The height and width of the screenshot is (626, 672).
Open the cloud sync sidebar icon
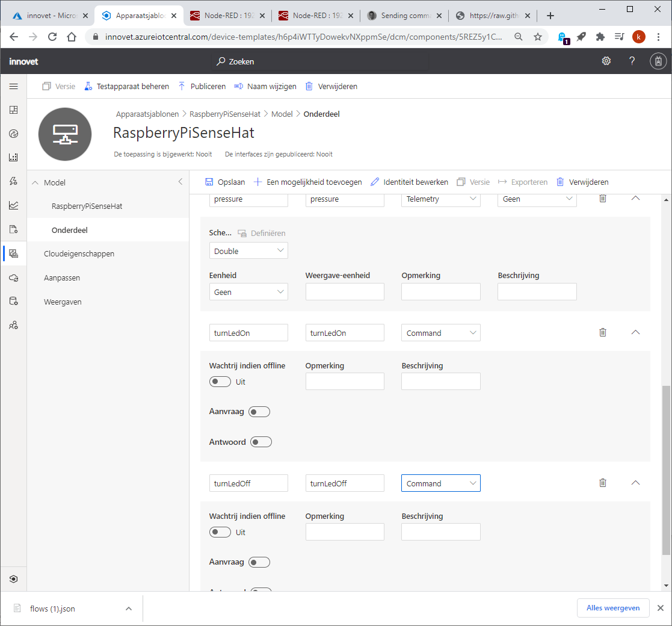point(13,278)
